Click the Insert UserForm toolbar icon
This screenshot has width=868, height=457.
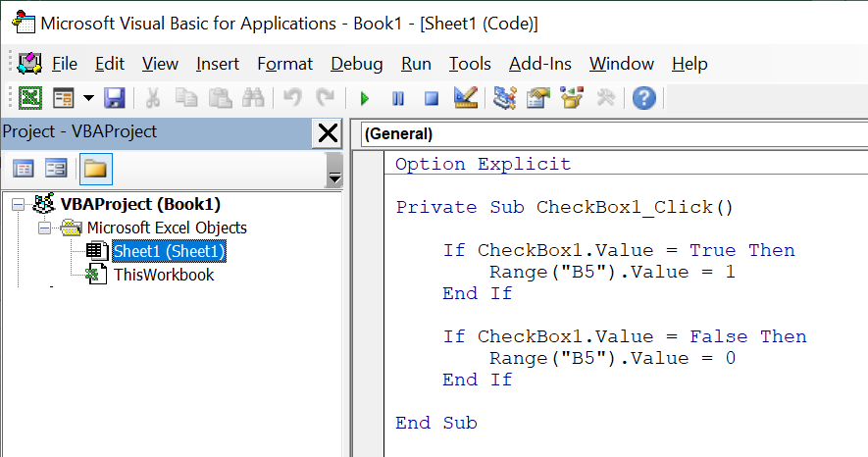click(x=64, y=98)
